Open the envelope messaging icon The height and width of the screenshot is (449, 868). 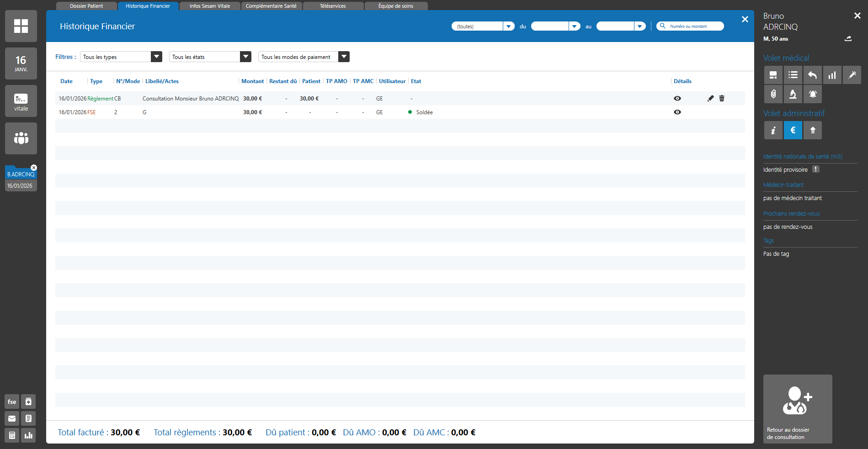tap(12, 418)
